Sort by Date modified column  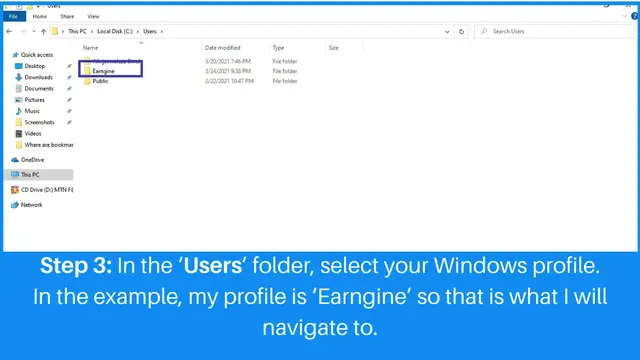coord(222,48)
